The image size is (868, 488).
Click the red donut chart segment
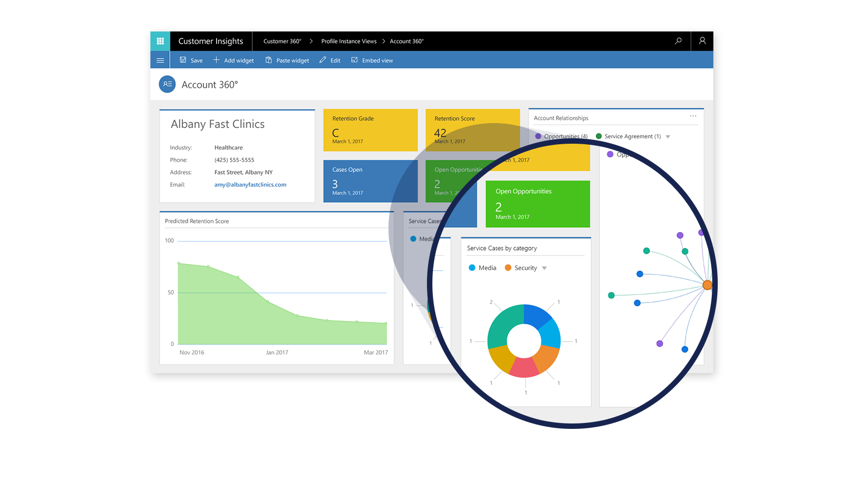[x=524, y=368]
